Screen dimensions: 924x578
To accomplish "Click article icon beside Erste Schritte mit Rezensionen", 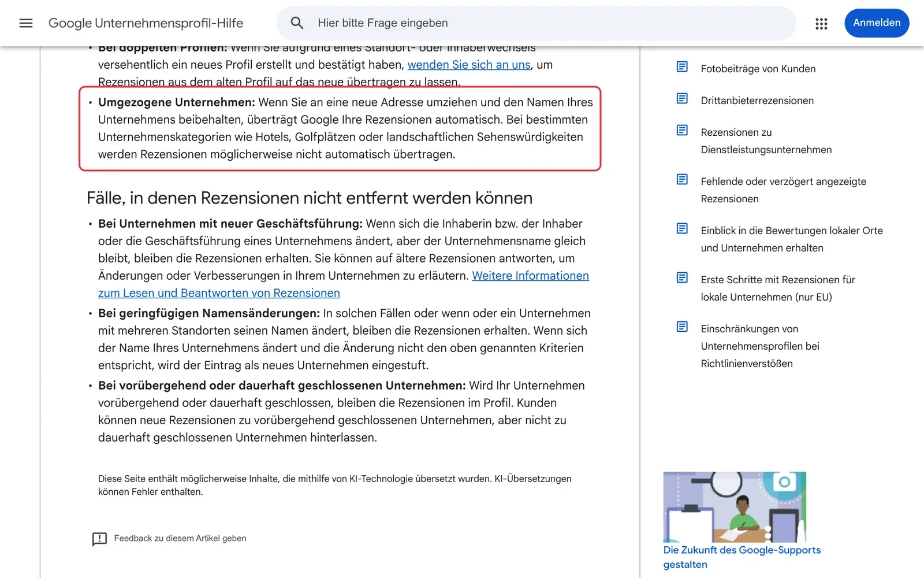I will [x=682, y=278].
